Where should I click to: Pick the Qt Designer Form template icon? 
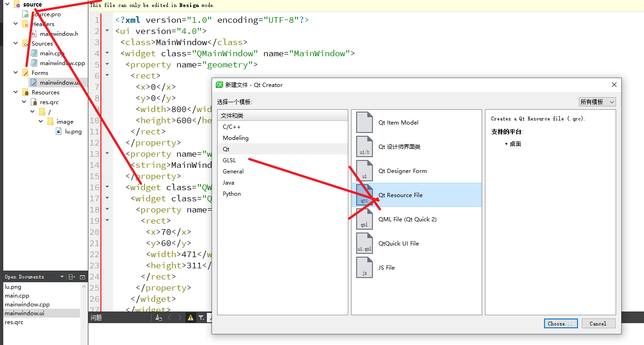(365, 171)
